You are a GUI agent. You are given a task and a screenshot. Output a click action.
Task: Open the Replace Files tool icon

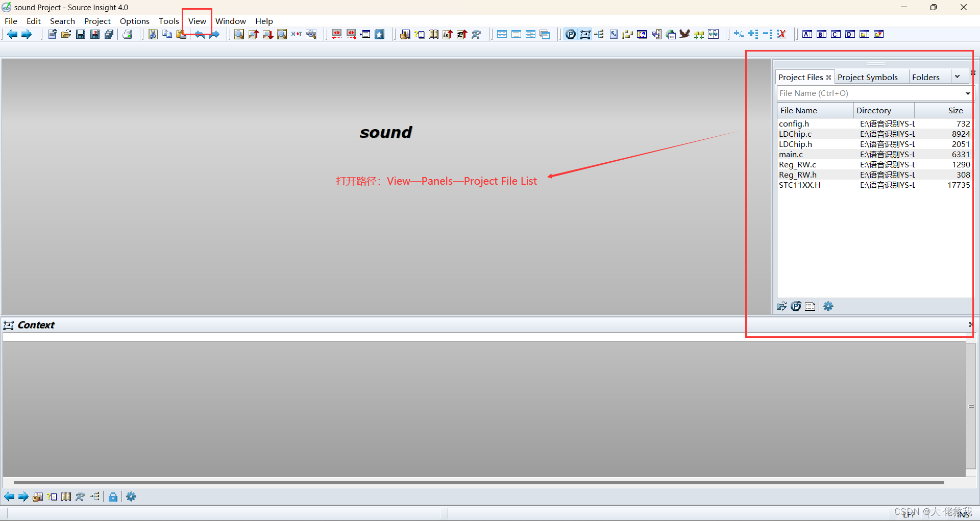pyautogui.click(x=297, y=34)
